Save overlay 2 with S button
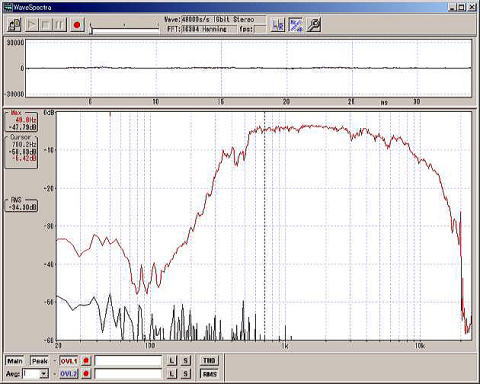 [186, 374]
